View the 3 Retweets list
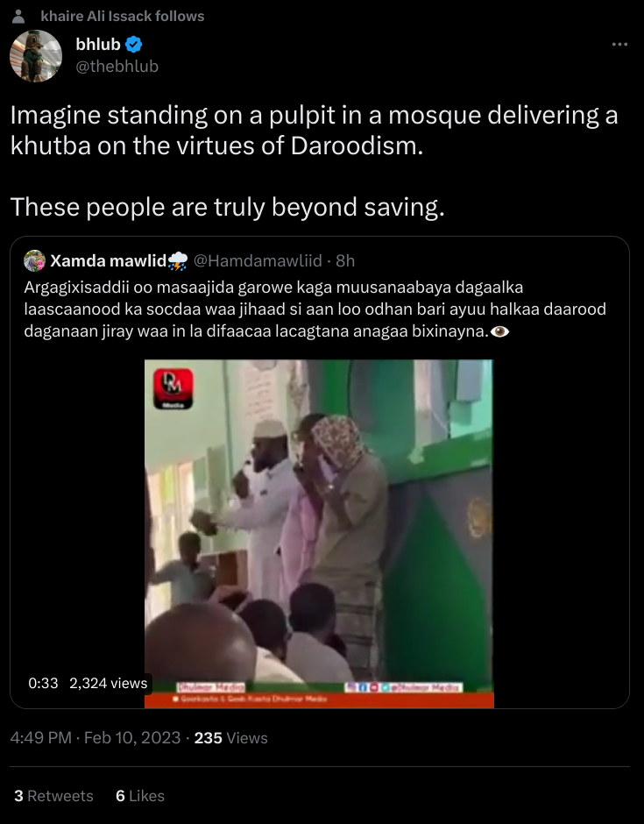 [x=53, y=796]
